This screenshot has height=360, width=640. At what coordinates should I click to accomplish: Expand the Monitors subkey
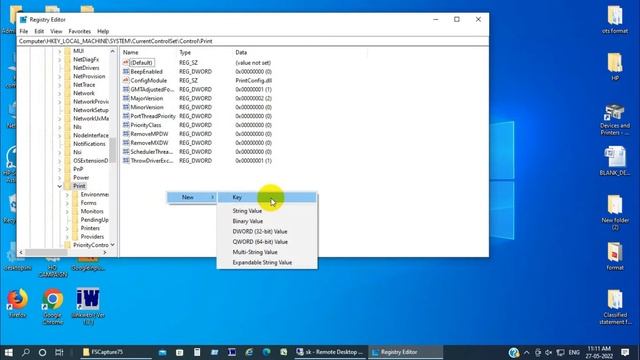tap(67, 211)
